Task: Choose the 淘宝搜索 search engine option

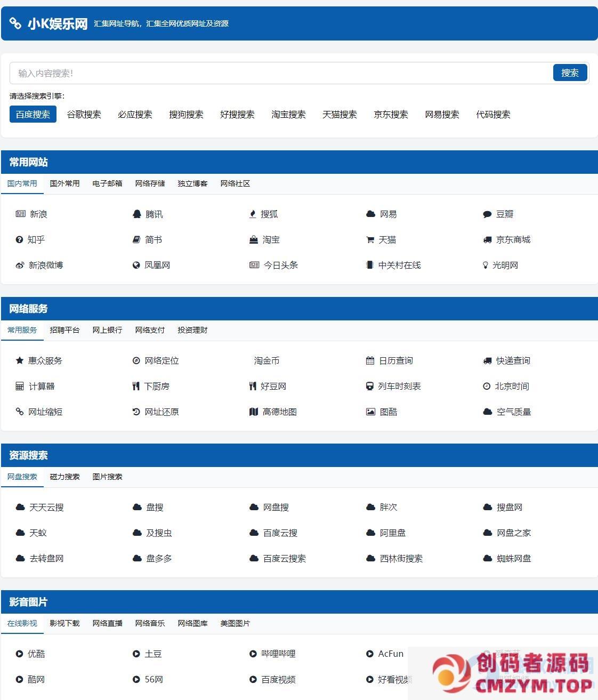Action: pos(288,115)
